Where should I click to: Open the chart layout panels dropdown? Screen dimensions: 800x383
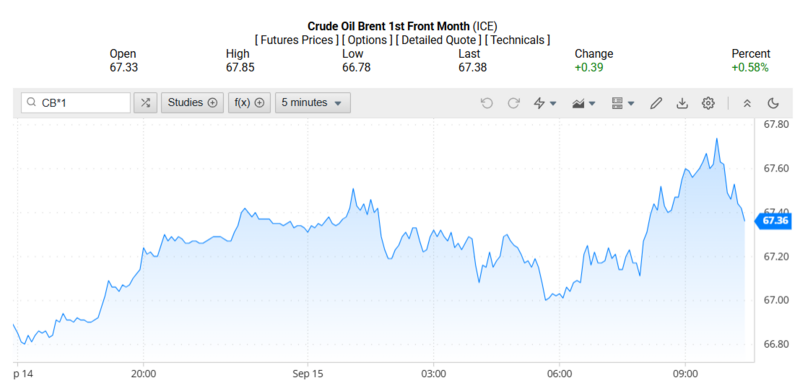coord(622,103)
